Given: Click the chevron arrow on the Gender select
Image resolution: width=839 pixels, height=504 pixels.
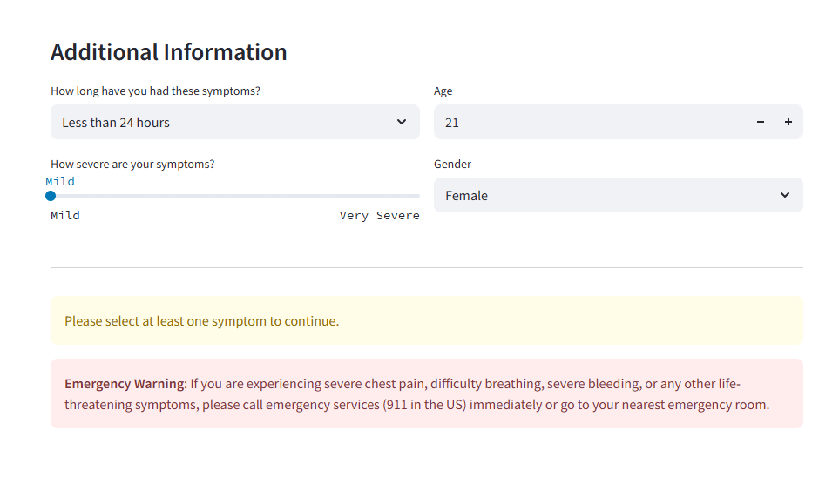Looking at the screenshot, I should 785,195.
